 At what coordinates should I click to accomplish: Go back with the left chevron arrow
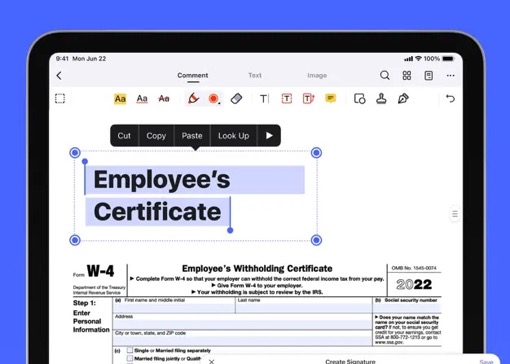click(59, 76)
